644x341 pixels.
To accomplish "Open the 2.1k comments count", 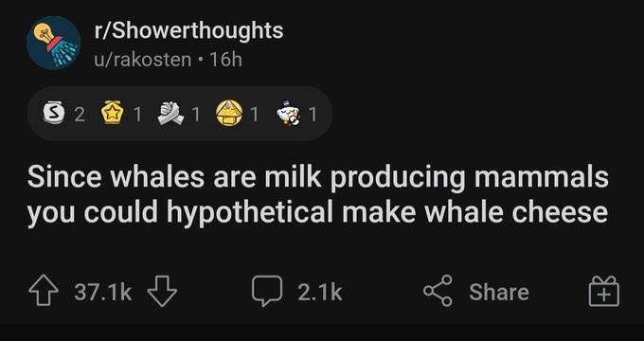I will point(319,292).
